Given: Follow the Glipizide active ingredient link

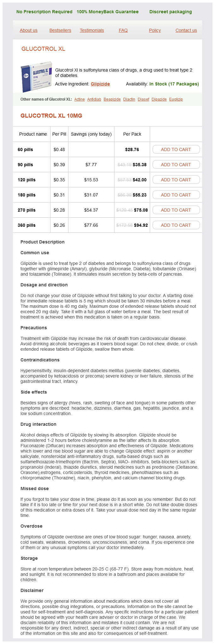Looking at the screenshot, I should (100, 84).
